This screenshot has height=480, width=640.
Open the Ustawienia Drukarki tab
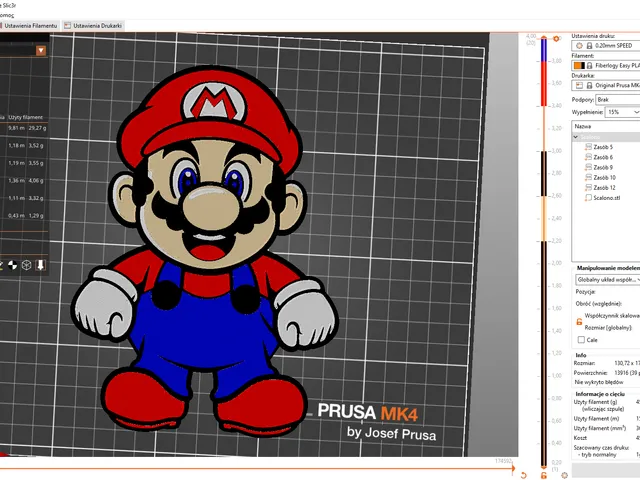click(93, 26)
